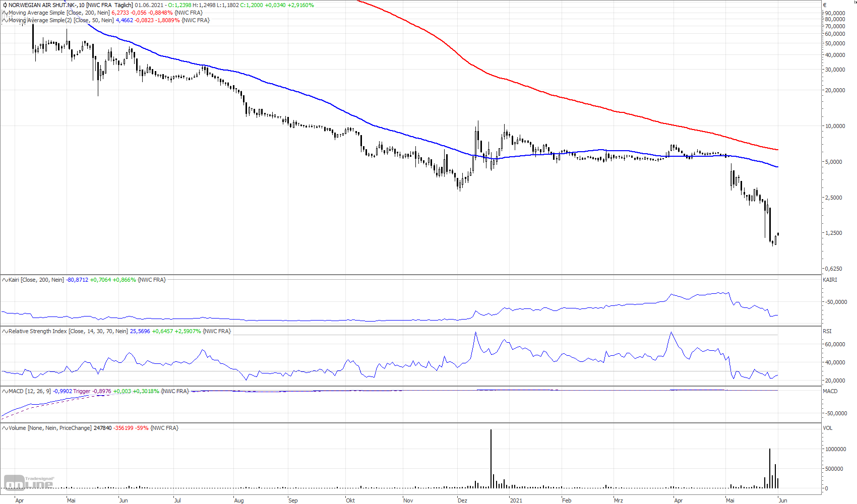Viewport: 857px width, 504px height.
Task: Click the Kairi value -80,8712
Action: (77, 280)
